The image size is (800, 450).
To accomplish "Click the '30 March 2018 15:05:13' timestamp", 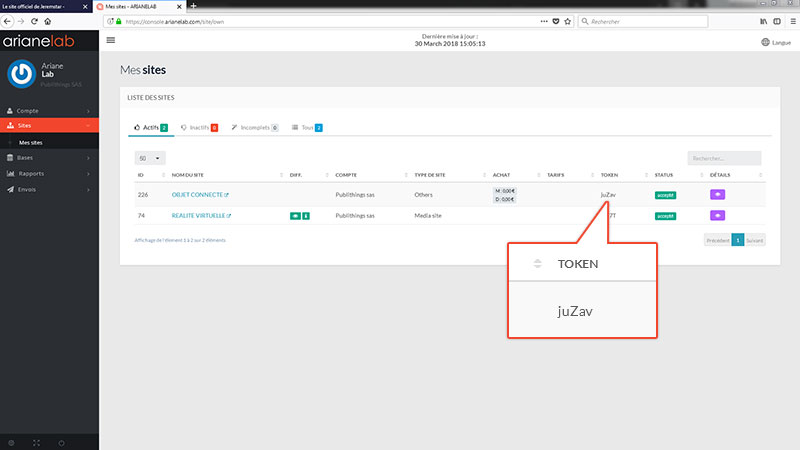I will point(450,44).
